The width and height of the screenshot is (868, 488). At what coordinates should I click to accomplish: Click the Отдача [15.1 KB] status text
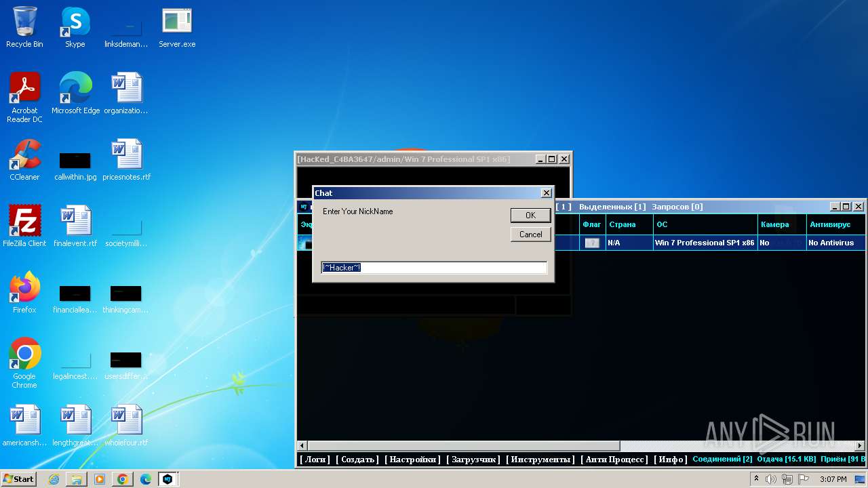tap(787, 460)
